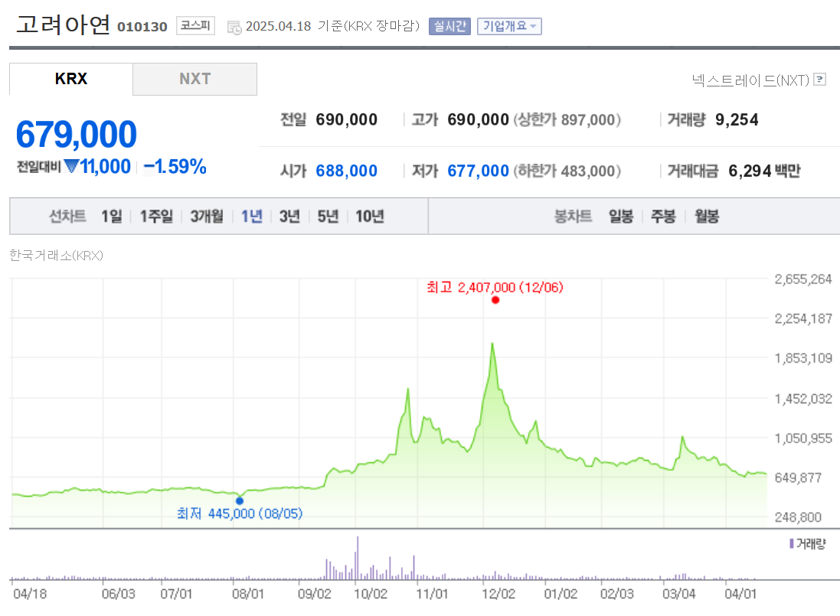This screenshot has height=616, width=840.
Task: Click the tallest volume bar near 10/02
Action: pyautogui.click(x=358, y=558)
